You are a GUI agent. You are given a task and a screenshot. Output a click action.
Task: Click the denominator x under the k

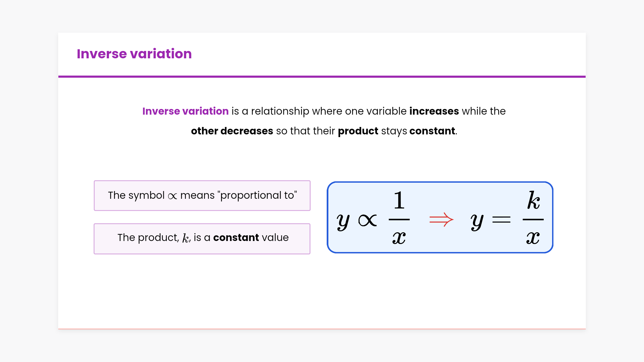(533, 238)
